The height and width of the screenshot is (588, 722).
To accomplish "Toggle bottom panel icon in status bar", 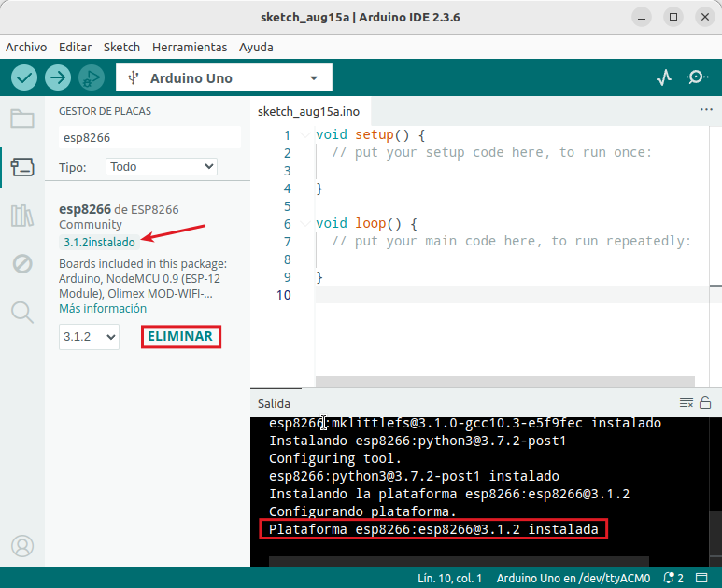I will [701, 578].
